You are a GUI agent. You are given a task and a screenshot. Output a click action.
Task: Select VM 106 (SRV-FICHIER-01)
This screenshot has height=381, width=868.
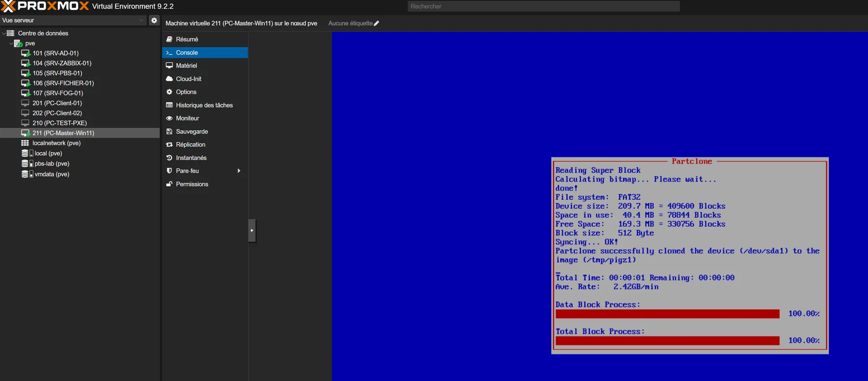tap(80, 83)
